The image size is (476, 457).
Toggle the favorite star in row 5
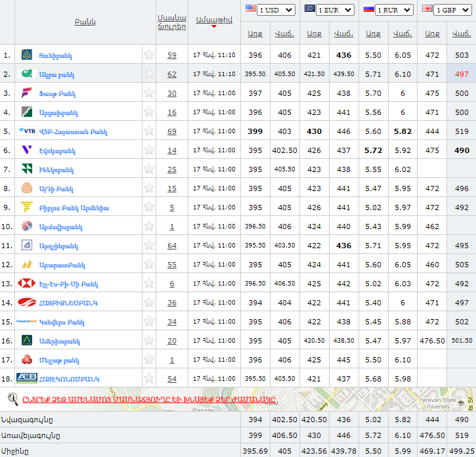tap(149, 131)
